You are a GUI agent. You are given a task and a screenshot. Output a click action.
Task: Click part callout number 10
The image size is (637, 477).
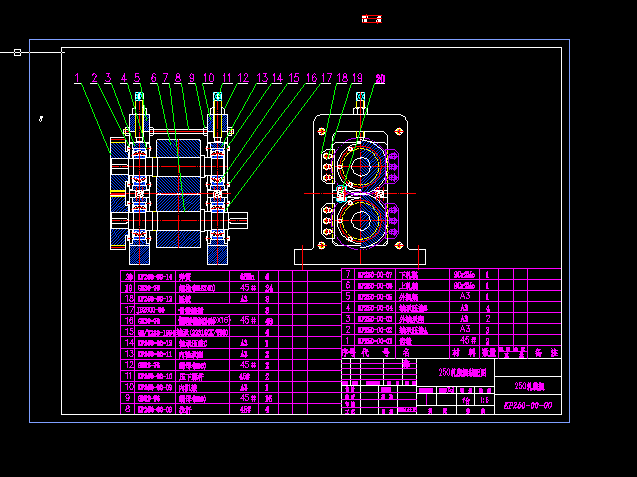pyautogui.click(x=208, y=77)
